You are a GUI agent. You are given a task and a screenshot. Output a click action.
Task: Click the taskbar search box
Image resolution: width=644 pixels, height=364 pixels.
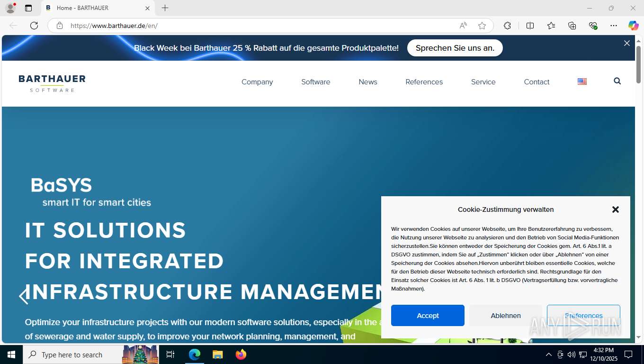(x=92, y=355)
